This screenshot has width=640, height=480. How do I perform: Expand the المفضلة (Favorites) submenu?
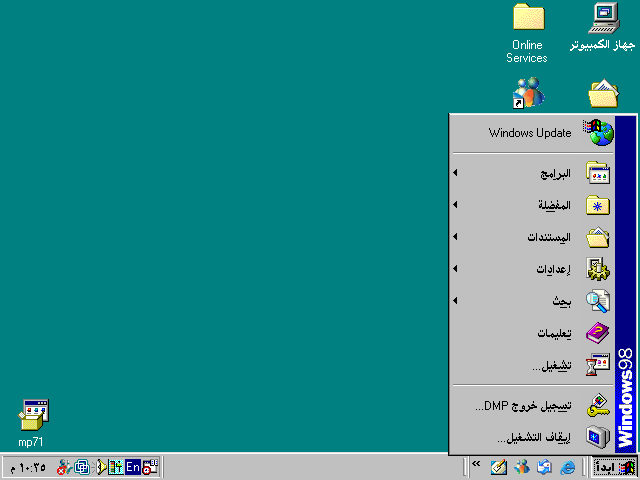coord(532,205)
